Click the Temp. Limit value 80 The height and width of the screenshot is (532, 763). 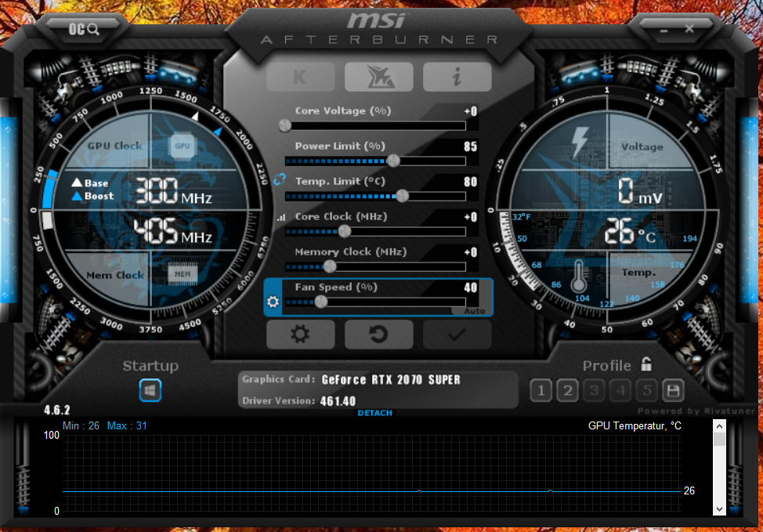470,182
